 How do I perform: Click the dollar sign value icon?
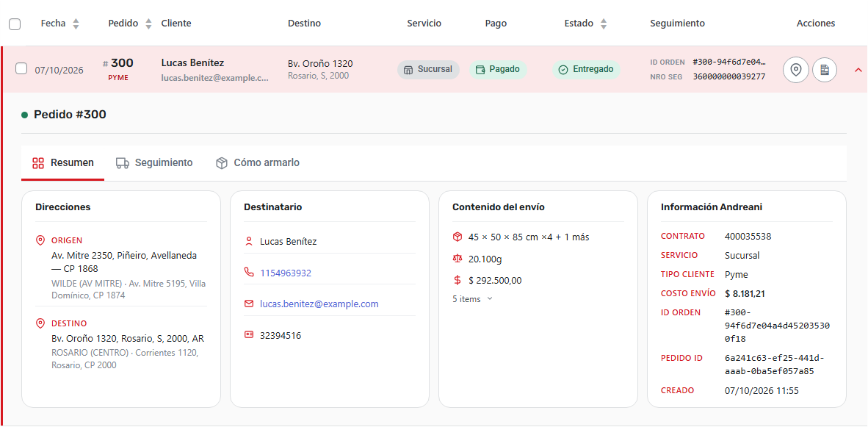[457, 280]
